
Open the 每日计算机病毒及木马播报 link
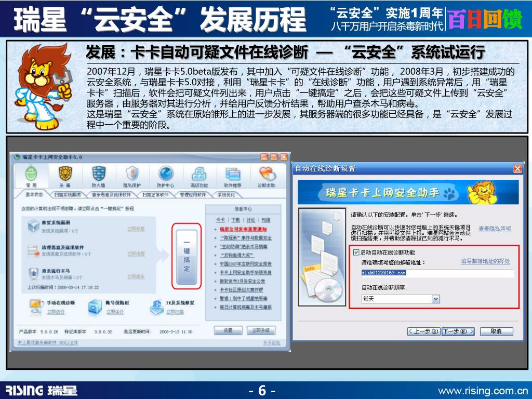click(246, 307)
